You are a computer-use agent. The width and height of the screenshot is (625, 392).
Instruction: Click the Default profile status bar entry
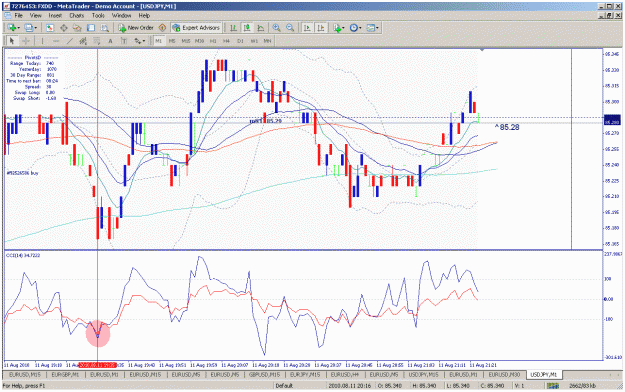pyautogui.click(x=284, y=386)
